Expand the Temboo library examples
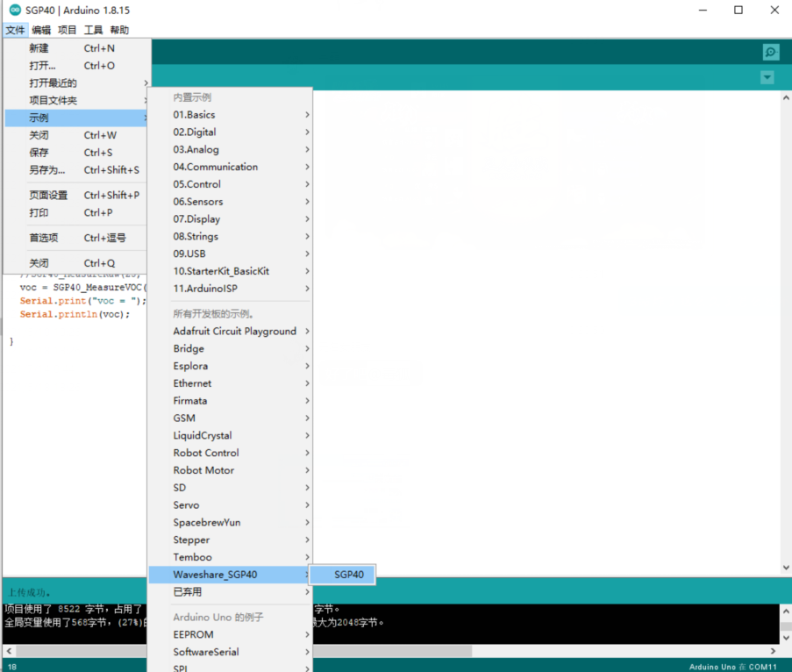The image size is (792, 672). (231, 557)
